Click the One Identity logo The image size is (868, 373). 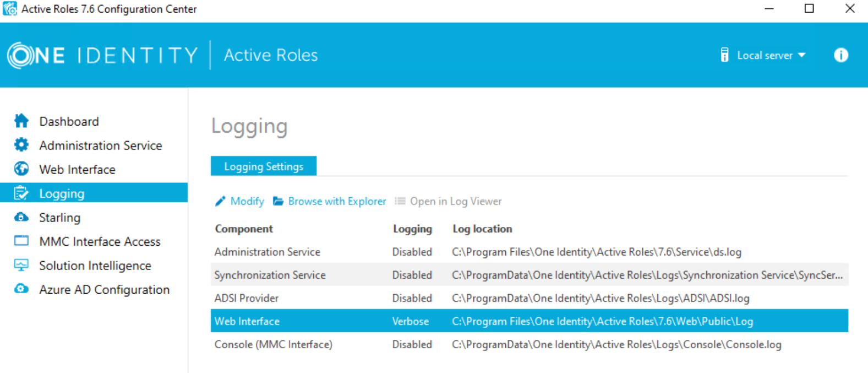coord(102,55)
